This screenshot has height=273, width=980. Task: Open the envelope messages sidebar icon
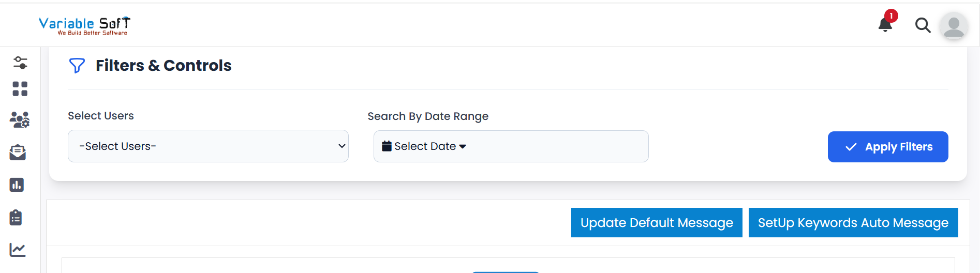point(18,153)
